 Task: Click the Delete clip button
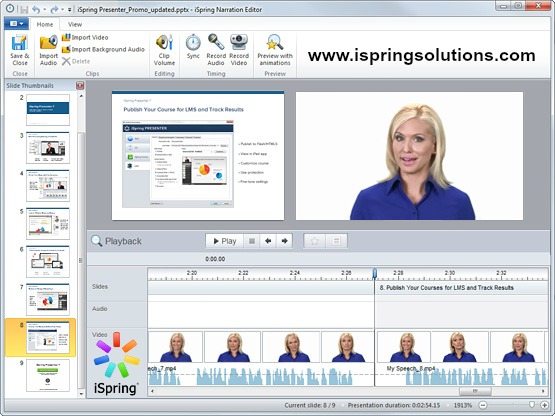(x=76, y=61)
